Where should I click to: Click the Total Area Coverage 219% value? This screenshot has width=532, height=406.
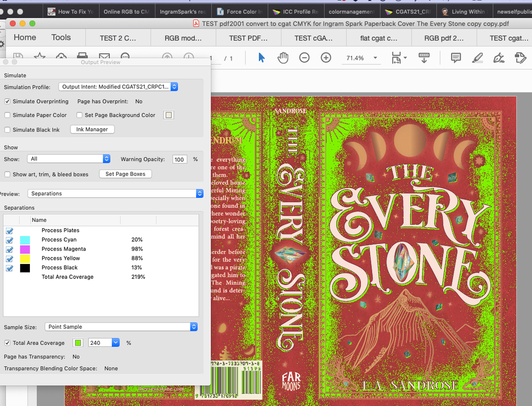tap(138, 277)
